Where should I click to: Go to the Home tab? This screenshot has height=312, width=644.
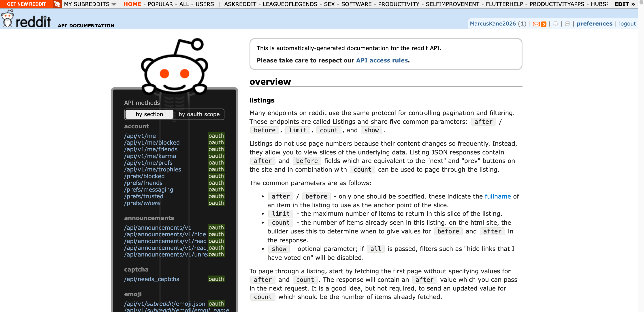(132, 4)
